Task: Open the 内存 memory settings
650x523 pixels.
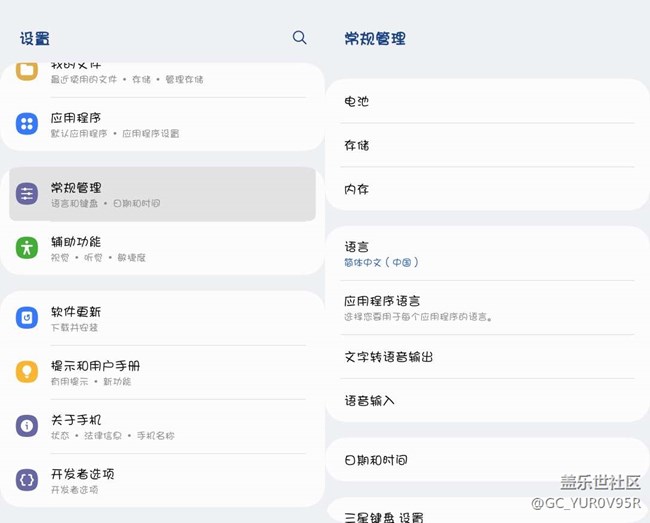Action: coord(357,189)
